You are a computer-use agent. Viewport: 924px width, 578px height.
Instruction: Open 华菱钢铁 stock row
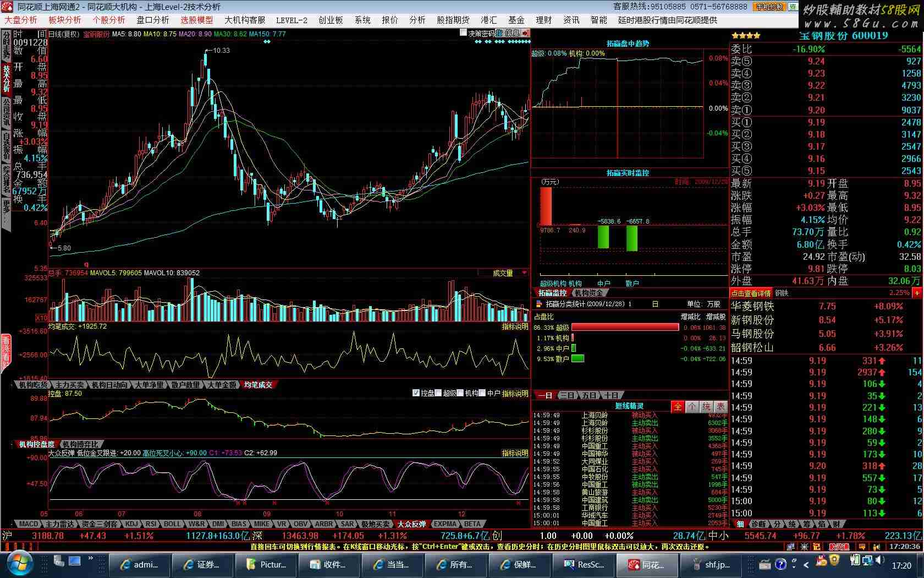coord(826,306)
